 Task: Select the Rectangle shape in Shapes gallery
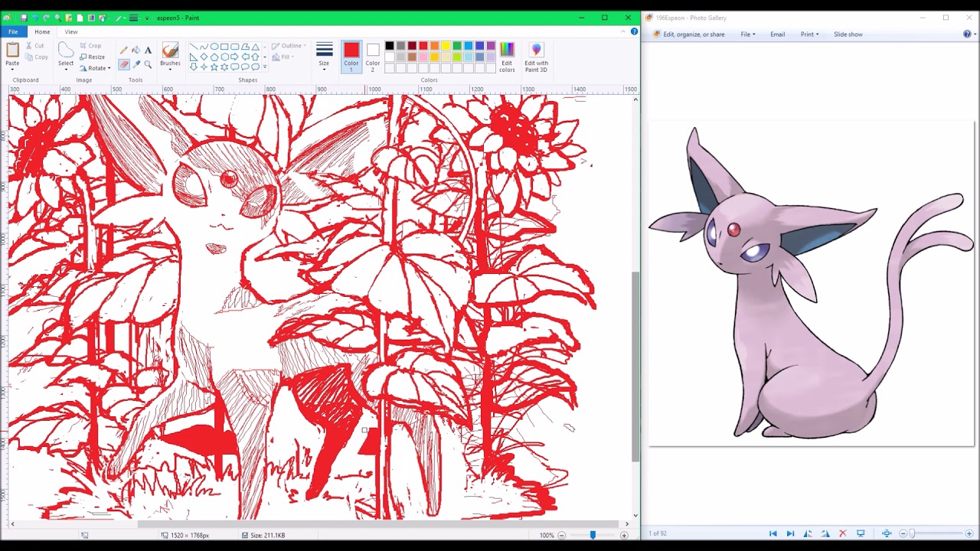[224, 47]
